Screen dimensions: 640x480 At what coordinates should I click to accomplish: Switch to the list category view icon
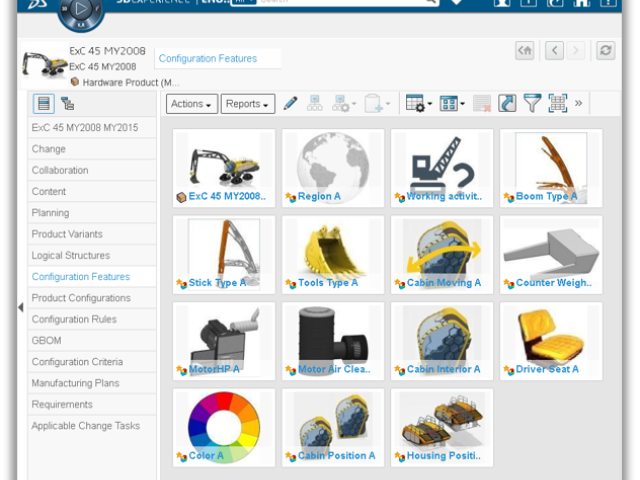(43, 103)
